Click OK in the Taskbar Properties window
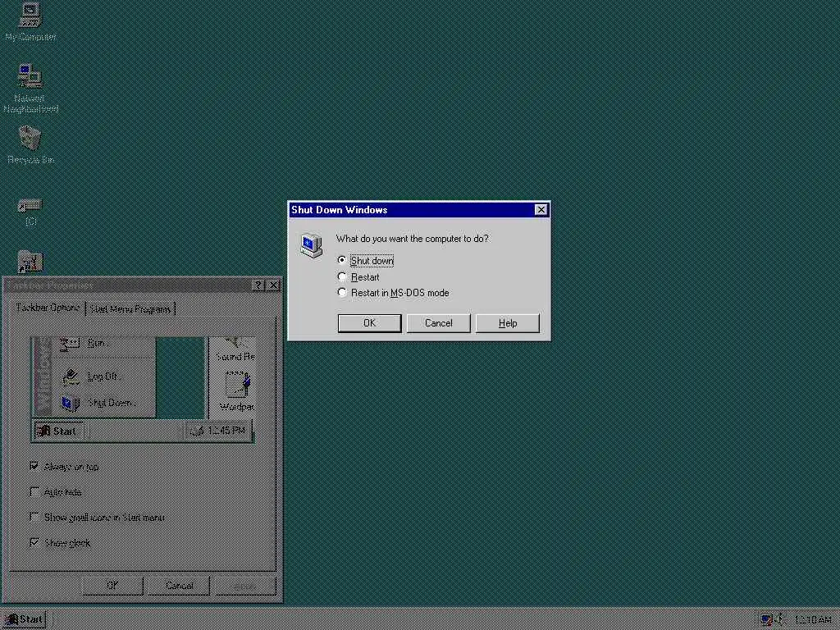The width and height of the screenshot is (840, 630). click(x=112, y=585)
